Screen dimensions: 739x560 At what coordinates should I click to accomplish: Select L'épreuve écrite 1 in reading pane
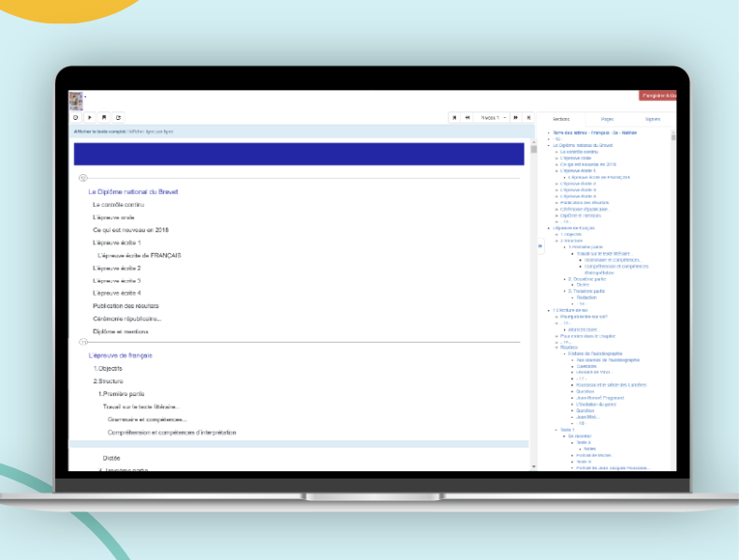(x=117, y=243)
